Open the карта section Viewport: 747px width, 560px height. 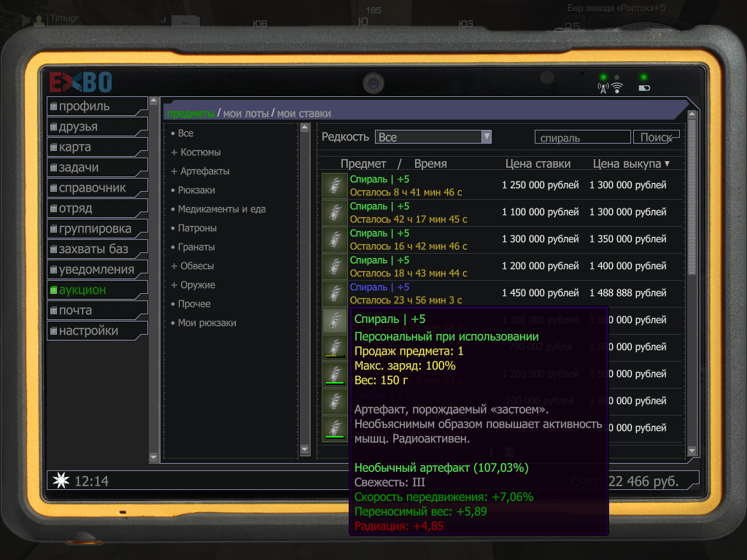97,147
